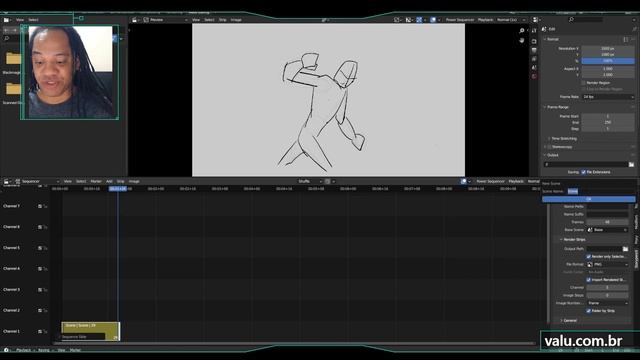Screen dimensions: 640x360
Task: Click the pan hand icon in preview
Action: 522,40
